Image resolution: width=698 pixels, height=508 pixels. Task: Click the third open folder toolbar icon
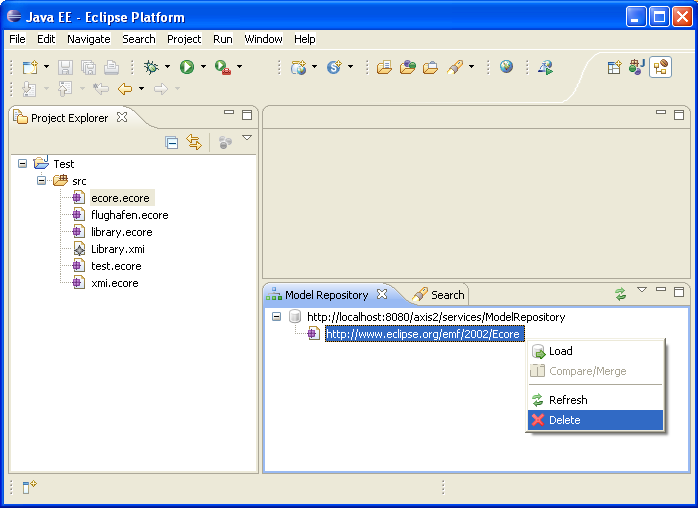[x=430, y=67]
